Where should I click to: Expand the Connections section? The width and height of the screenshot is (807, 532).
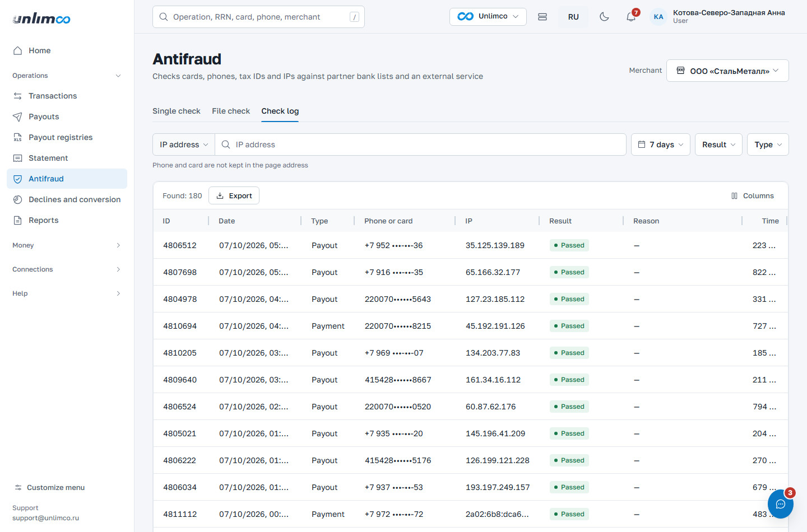coord(67,269)
